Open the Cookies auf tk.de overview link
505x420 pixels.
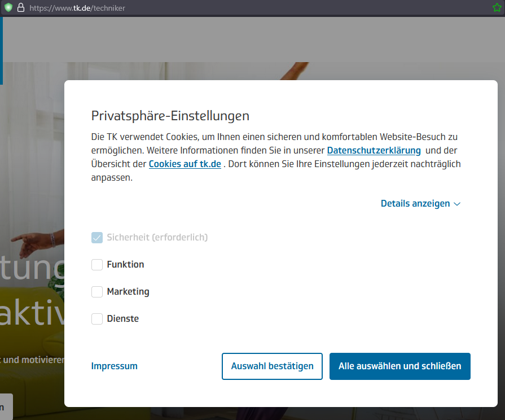pyautogui.click(x=185, y=164)
